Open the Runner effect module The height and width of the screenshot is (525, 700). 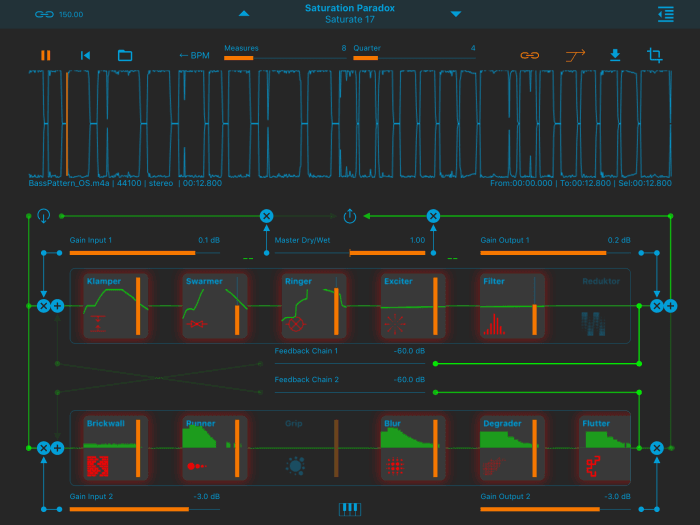pyautogui.click(x=215, y=448)
